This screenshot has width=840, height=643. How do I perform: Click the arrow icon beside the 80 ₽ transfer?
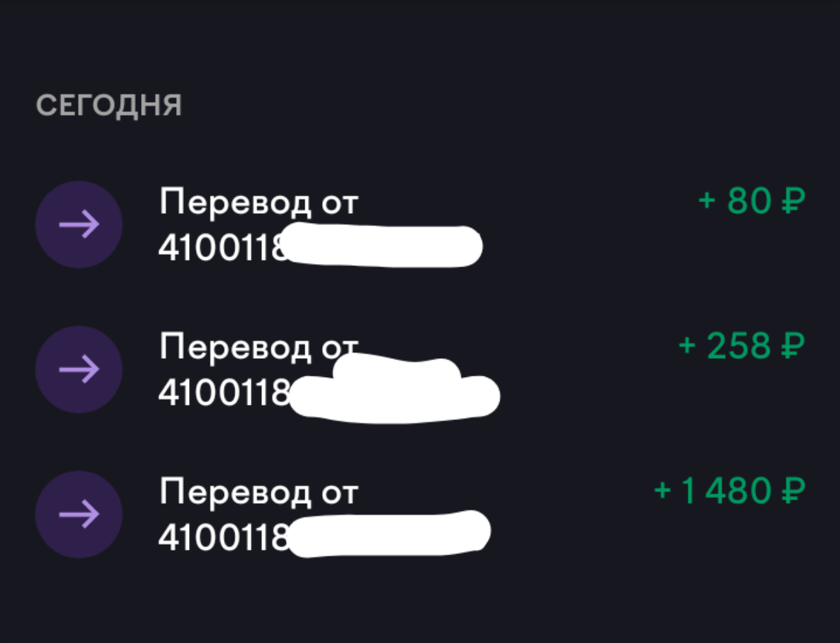pos(79,225)
